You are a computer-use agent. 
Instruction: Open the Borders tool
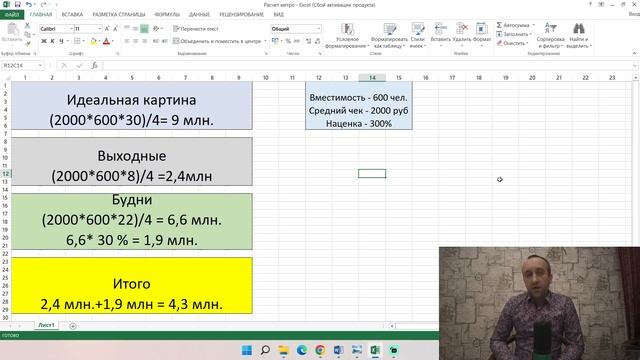click(x=77, y=41)
